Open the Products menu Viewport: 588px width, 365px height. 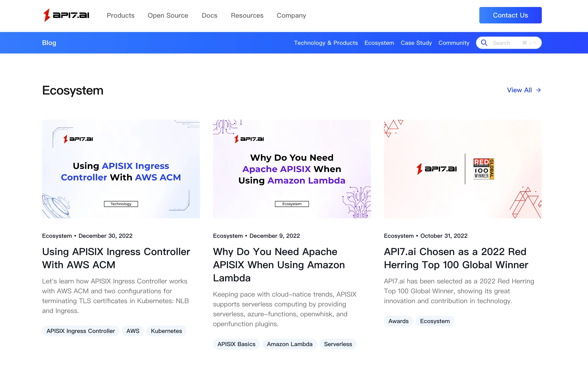(120, 15)
